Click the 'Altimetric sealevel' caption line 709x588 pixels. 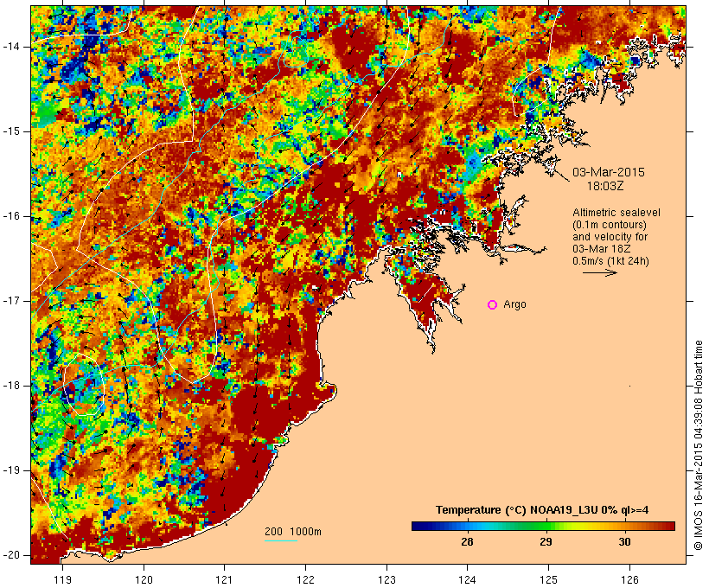click(x=616, y=213)
